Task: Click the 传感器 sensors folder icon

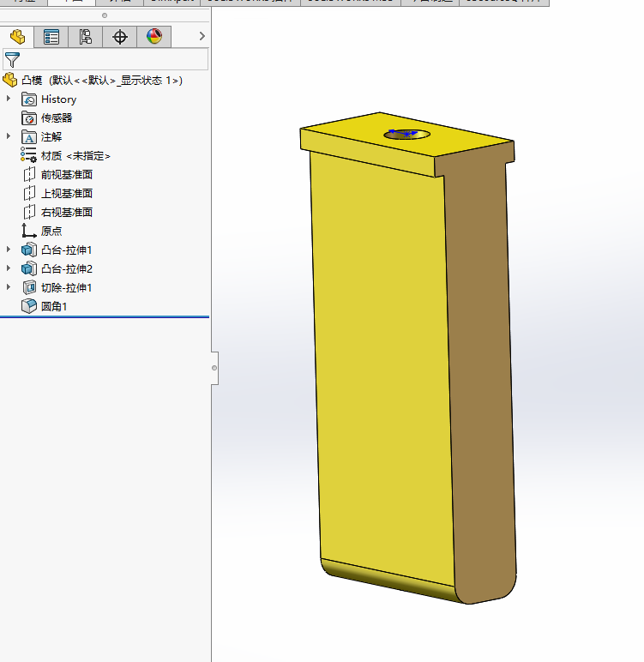Action: [x=28, y=117]
